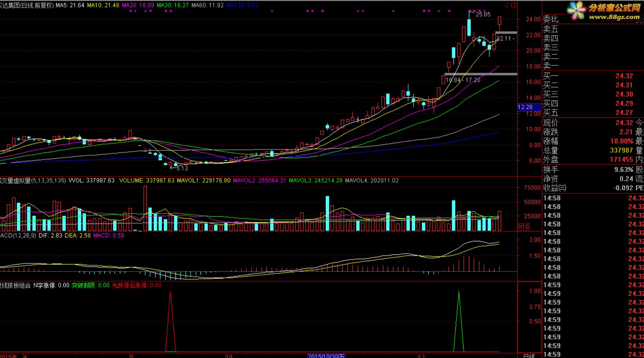Click the 5.13 low price annotation

click(182, 168)
